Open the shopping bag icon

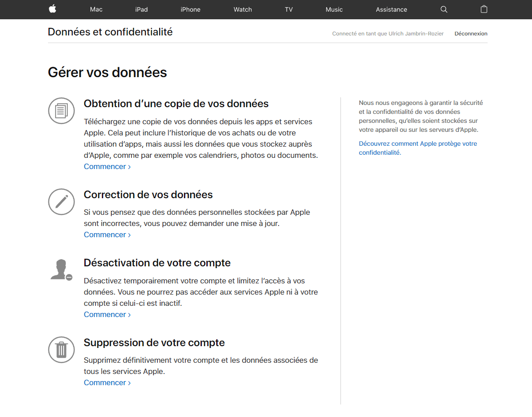pyautogui.click(x=484, y=9)
